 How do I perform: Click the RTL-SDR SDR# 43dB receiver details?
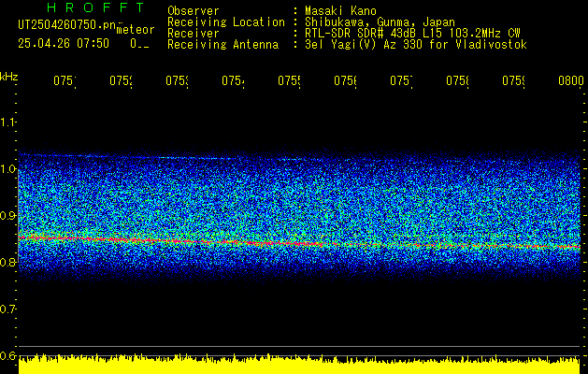point(412,34)
